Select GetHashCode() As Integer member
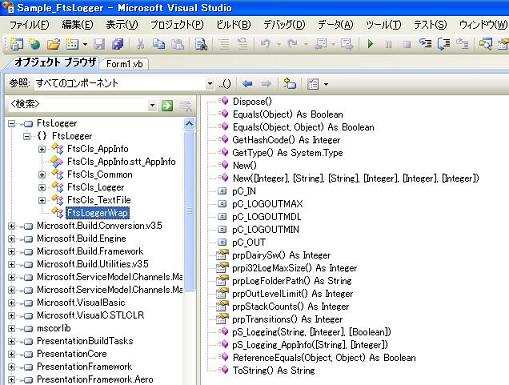The width and height of the screenshot is (509, 385). (286, 140)
